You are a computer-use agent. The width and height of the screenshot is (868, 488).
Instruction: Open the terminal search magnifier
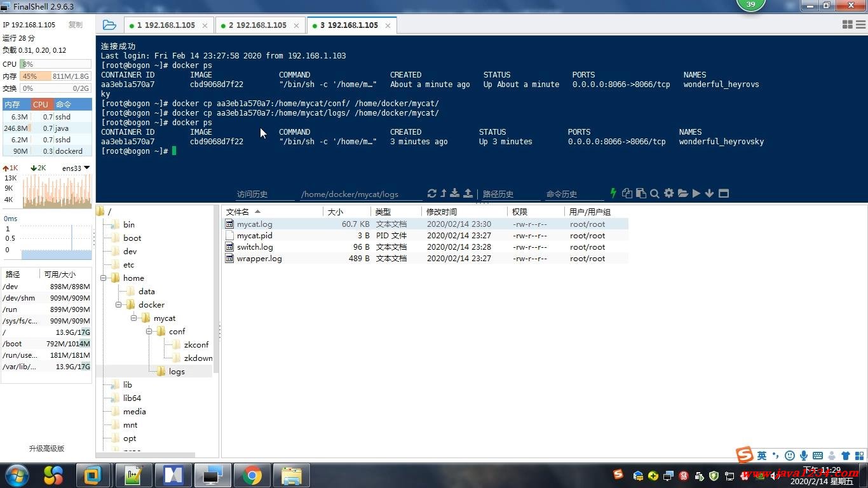(x=654, y=193)
